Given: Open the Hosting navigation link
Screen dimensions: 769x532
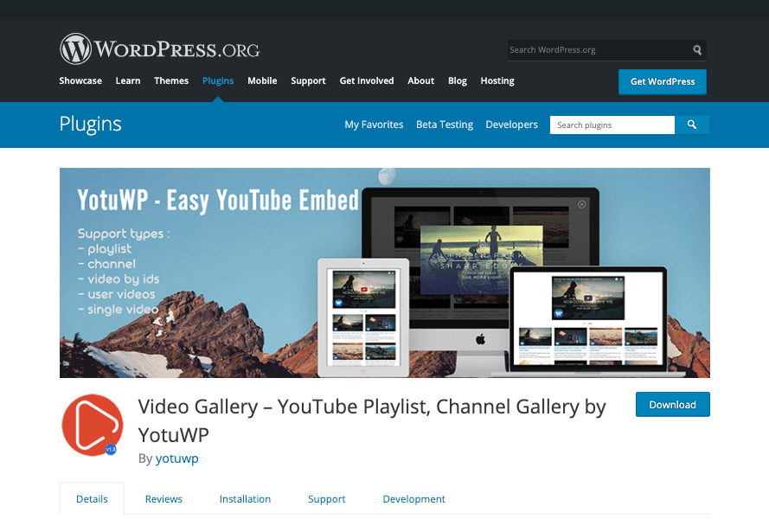Looking at the screenshot, I should click(497, 81).
